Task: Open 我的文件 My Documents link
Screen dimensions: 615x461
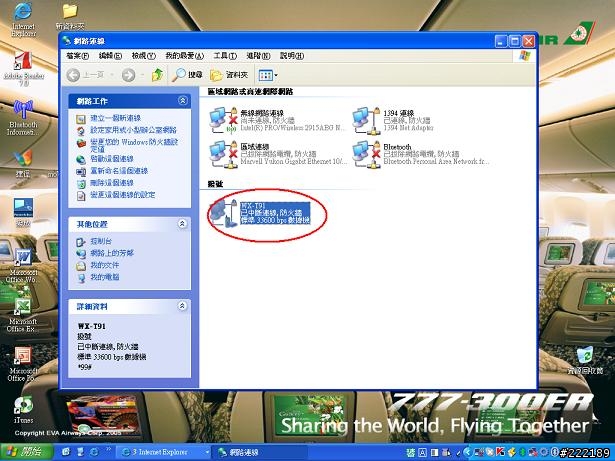Action: [x=104, y=265]
